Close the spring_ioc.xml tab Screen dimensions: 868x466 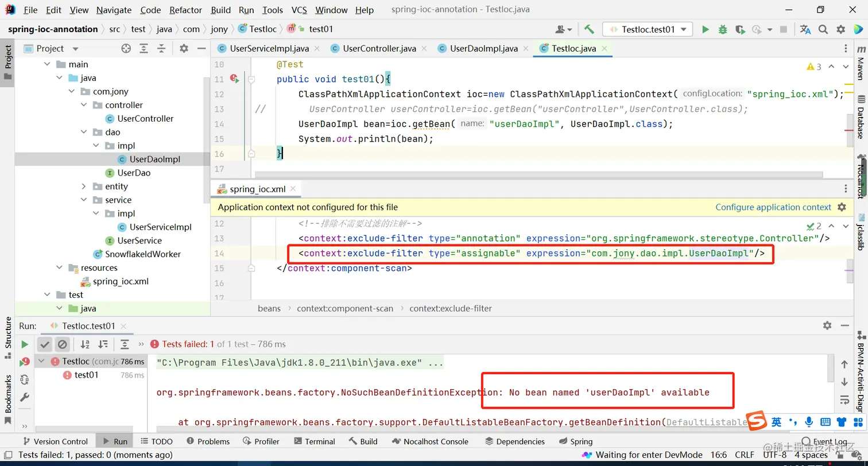(x=293, y=189)
